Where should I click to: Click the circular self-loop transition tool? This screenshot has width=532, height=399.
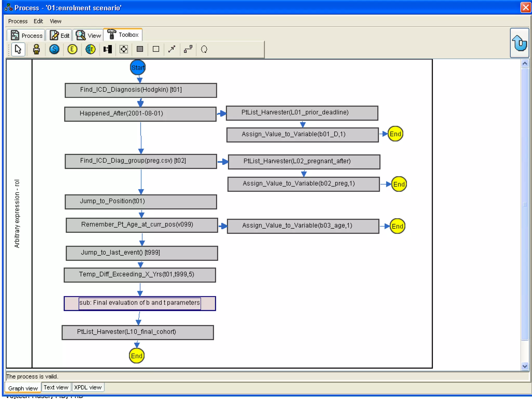204,49
